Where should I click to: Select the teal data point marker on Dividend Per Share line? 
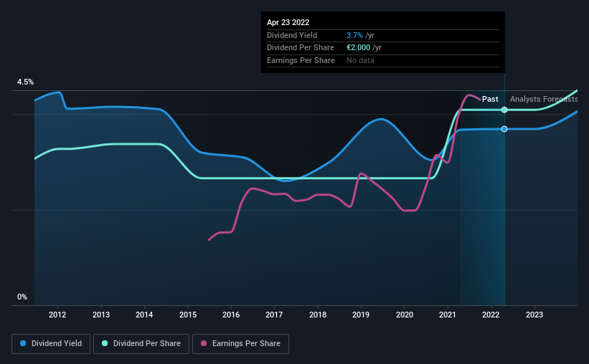point(504,110)
